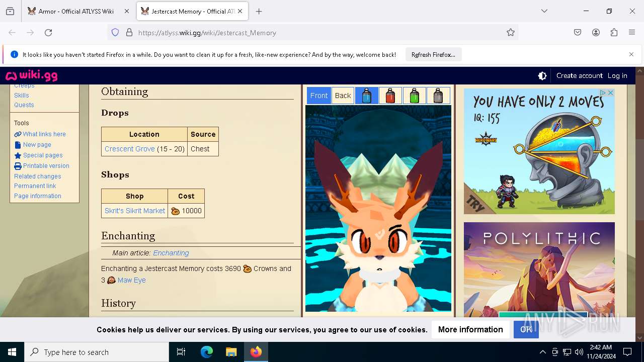Reload the page with the refresh icon
The image size is (644, 362).
click(x=48, y=32)
